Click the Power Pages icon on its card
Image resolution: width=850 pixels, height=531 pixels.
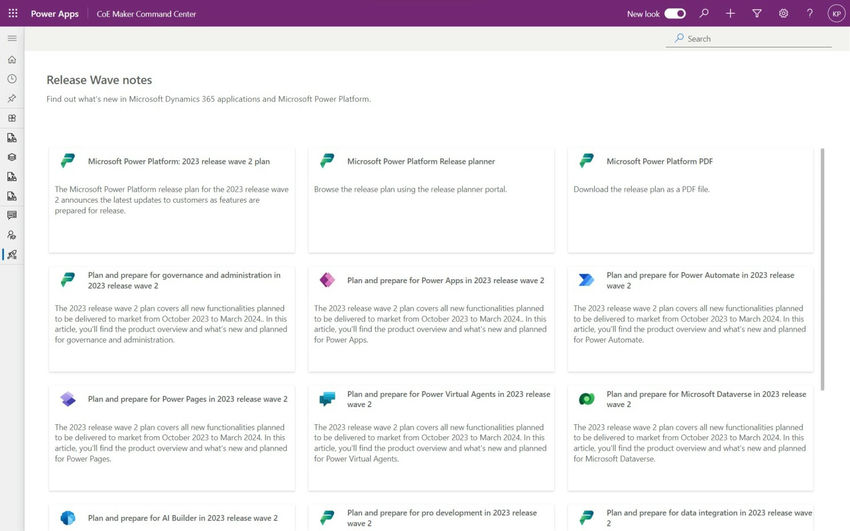click(68, 399)
